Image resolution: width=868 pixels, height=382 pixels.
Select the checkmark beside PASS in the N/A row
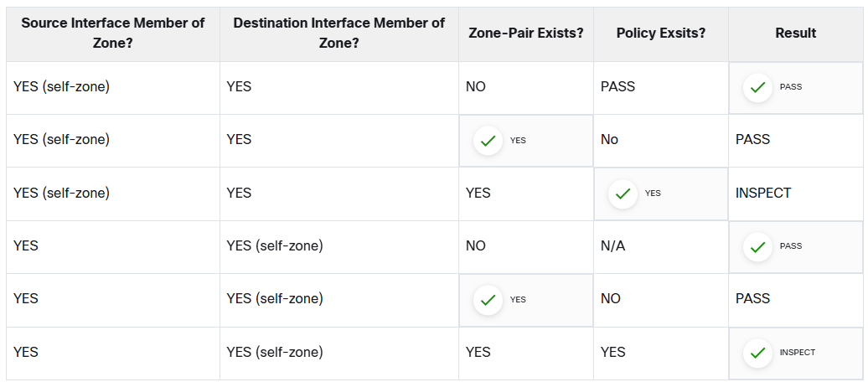(757, 247)
